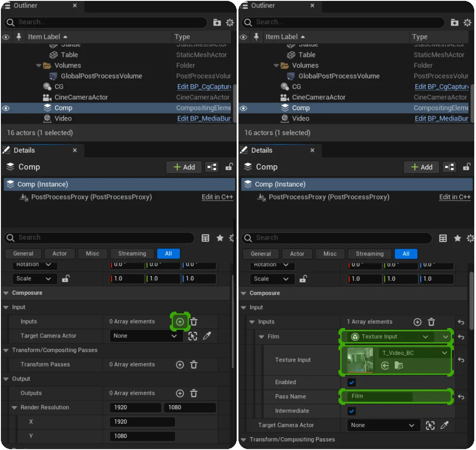The height and width of the screenshot is (450, 476).
Task: Open Target Camera Actor dropdown in left panel
Action: click(146, 336)
